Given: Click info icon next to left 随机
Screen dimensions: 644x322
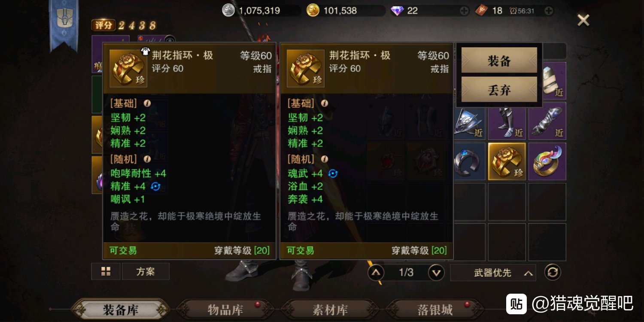Looking at the screenshot, I should (x=147, y=159).
